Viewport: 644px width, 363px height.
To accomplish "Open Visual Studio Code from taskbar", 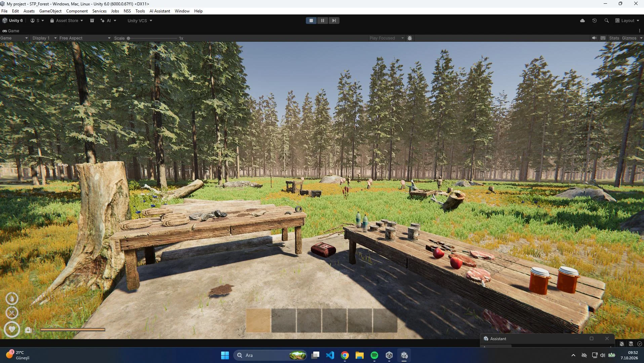I will tap(330, 355).
